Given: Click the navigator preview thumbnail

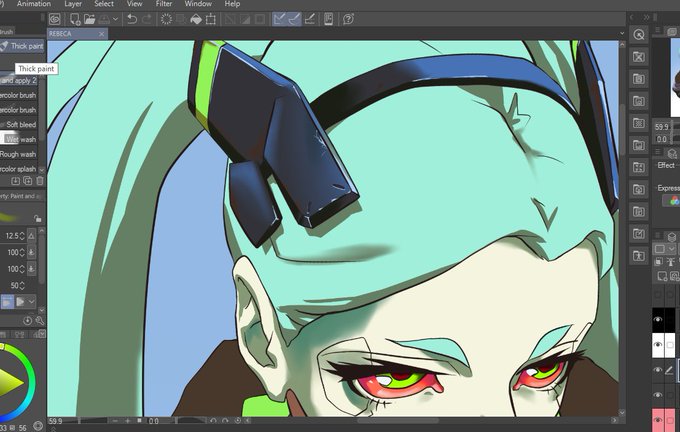Looking at the screenshot, I should tap(675, 78).
